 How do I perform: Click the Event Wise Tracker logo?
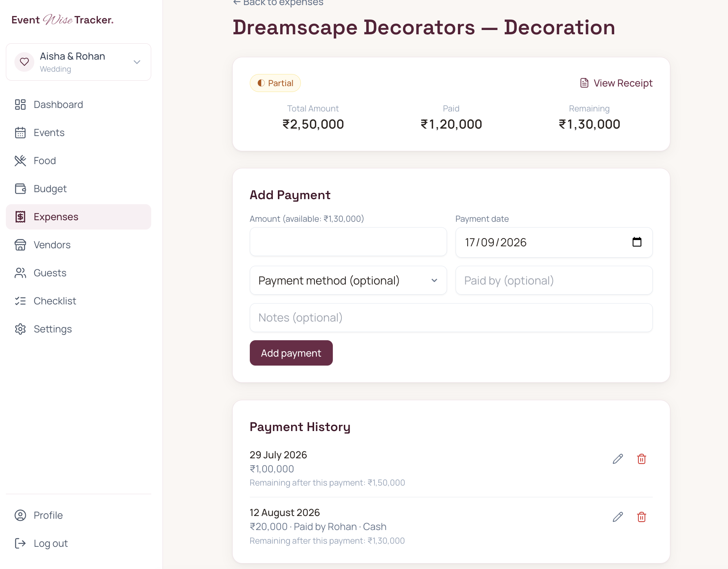tap(62, 19)
